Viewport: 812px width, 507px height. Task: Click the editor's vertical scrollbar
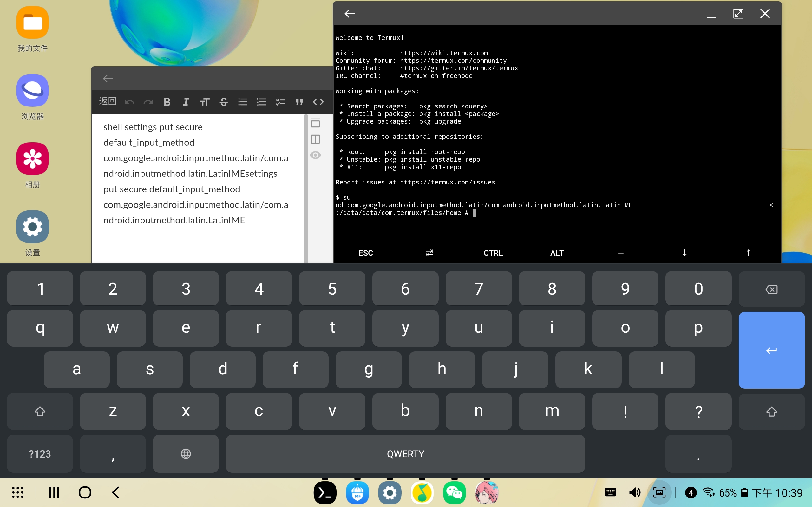(x=306, y=188)
